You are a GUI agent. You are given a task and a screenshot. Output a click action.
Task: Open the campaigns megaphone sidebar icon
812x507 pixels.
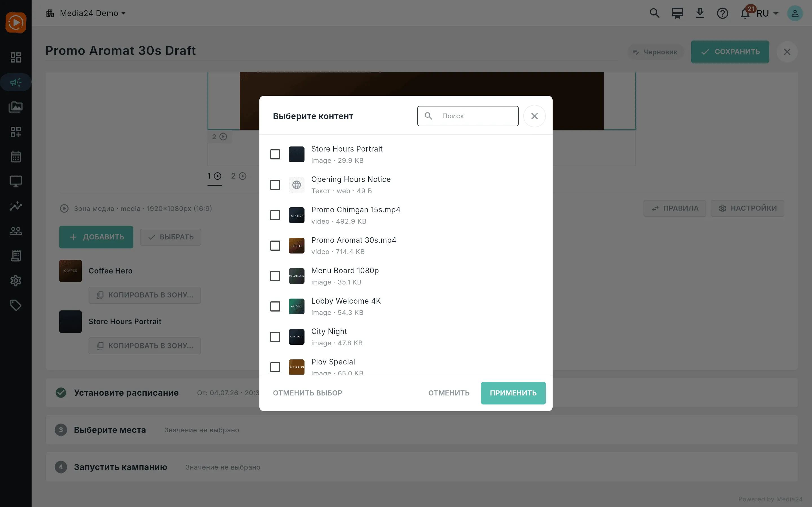pos(16,82)
